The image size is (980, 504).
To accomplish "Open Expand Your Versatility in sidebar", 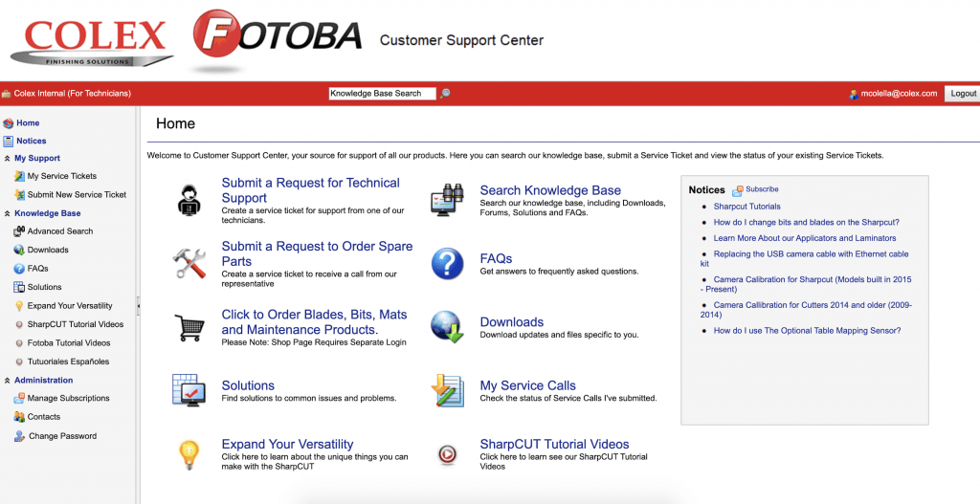I will pyautogui.click(x=70, y=305).
